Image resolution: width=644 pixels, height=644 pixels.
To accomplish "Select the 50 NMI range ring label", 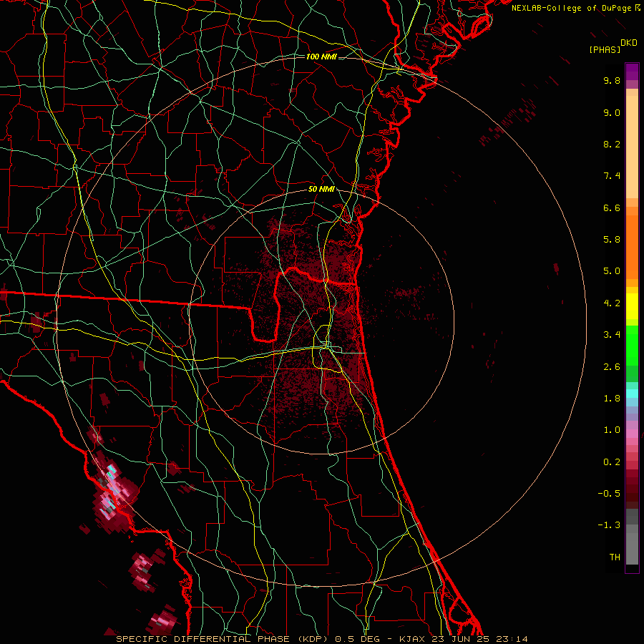I will (x=321, y=189).
